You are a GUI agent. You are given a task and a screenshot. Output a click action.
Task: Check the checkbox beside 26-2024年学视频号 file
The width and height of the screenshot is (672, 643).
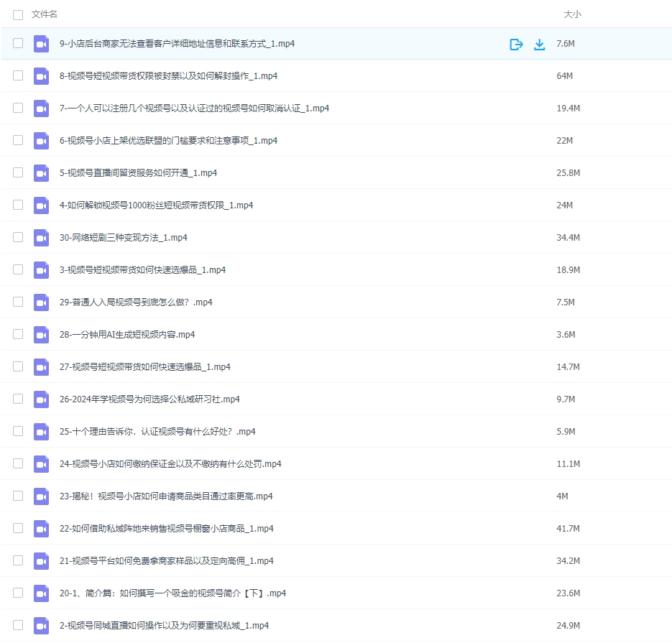[18, 399]
